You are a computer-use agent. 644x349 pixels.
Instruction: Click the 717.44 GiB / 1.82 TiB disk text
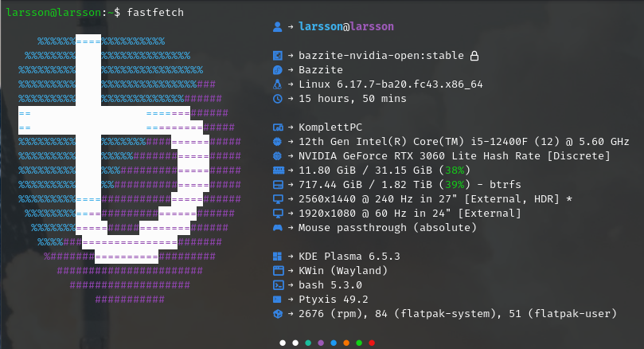(x=365, y=185)
